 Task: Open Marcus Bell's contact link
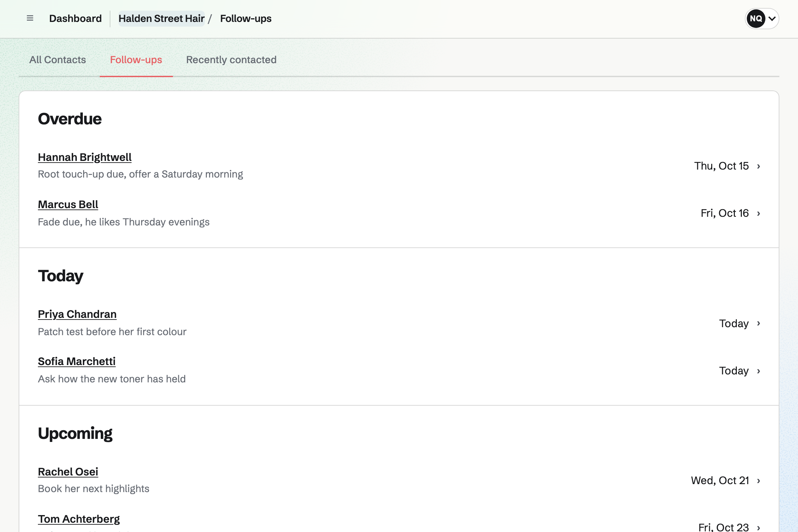[x=68, y=204]
